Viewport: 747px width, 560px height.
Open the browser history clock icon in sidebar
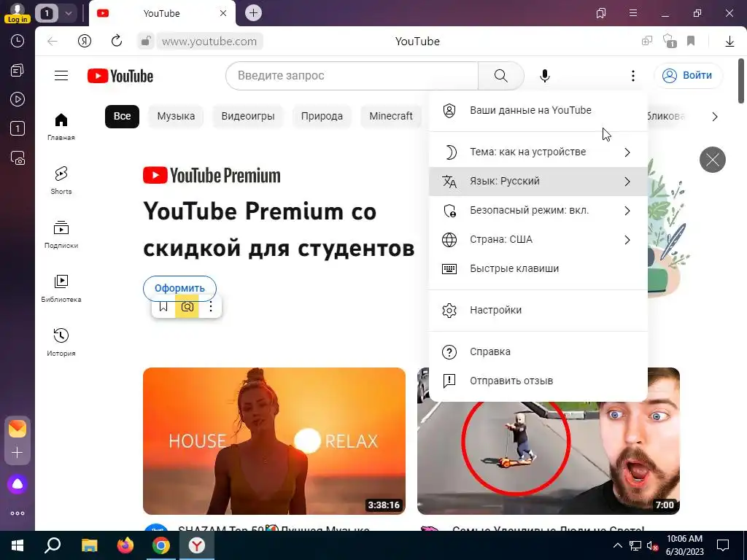pos(18,41)
